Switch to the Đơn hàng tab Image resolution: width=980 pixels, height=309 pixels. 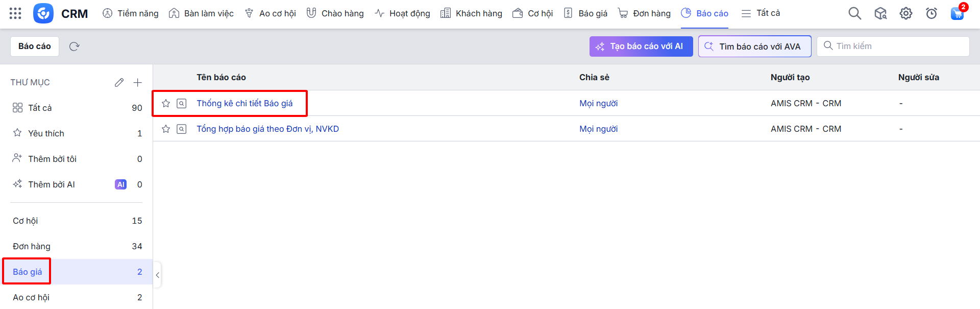coord(644,13)
